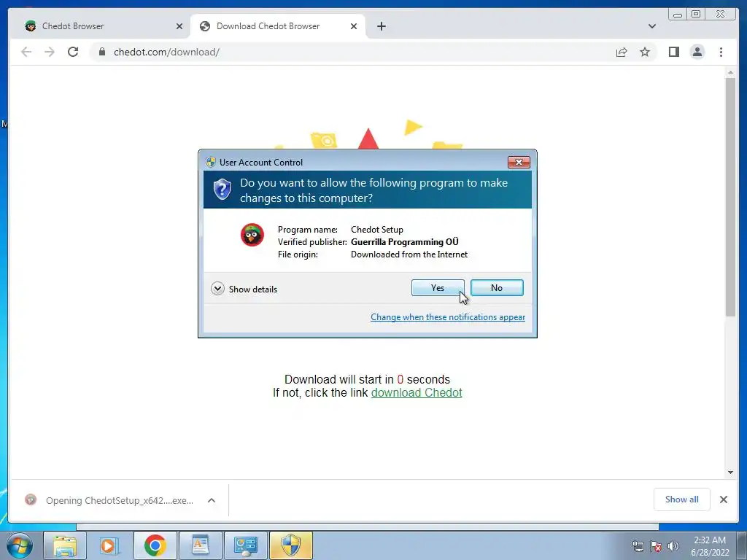Image resolution: width=747 pixels, height=560 pixels.
Task: Click scrollbar up arrow
Action: [x=730, y=73]
